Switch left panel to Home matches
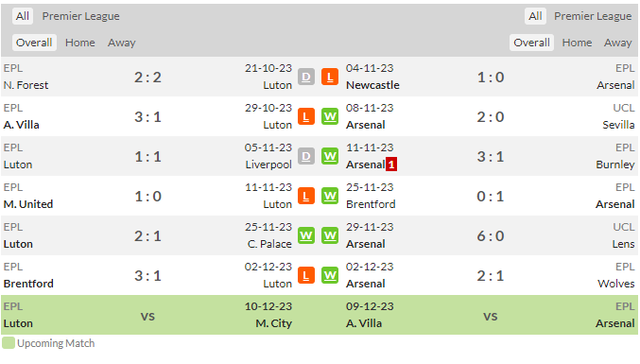This screenshot has width=640, height=364. 80,43
